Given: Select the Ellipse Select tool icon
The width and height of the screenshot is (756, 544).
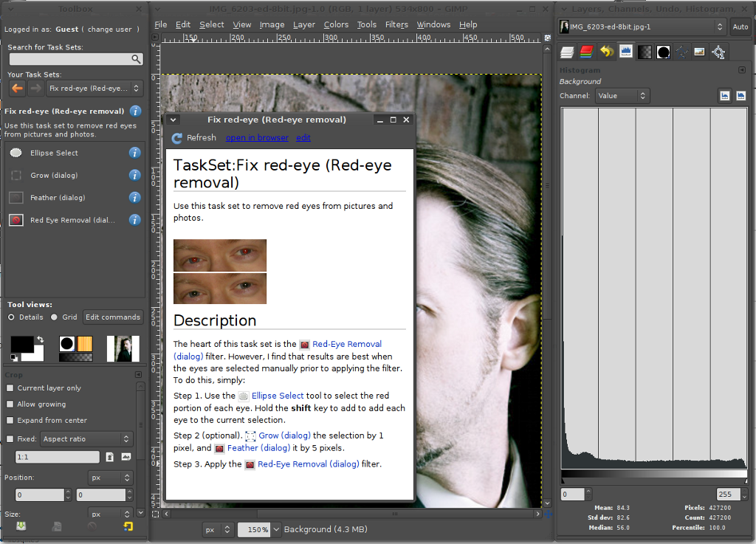Looking at the screenshot, I should pos(16,153).
